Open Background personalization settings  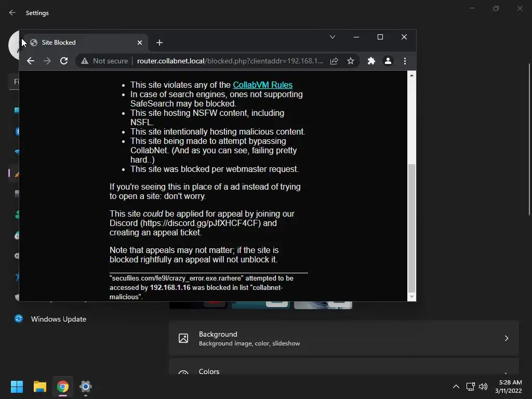click(x=344, y=338)
